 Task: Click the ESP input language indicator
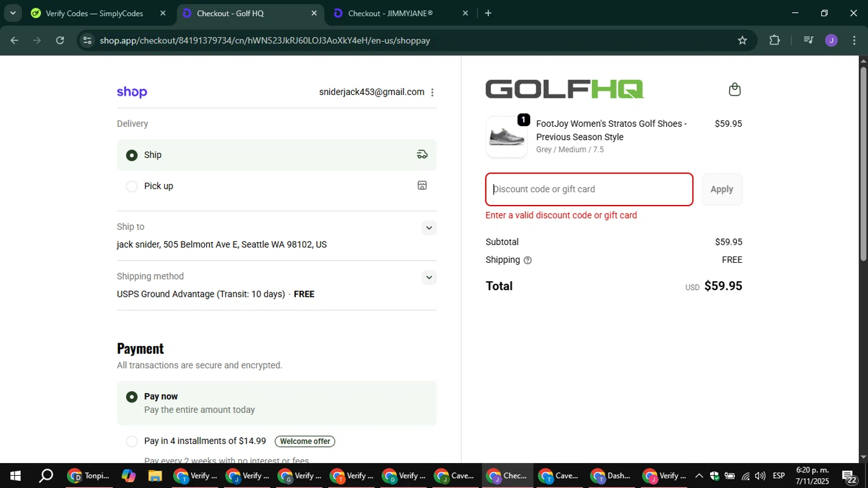[779, 476]
